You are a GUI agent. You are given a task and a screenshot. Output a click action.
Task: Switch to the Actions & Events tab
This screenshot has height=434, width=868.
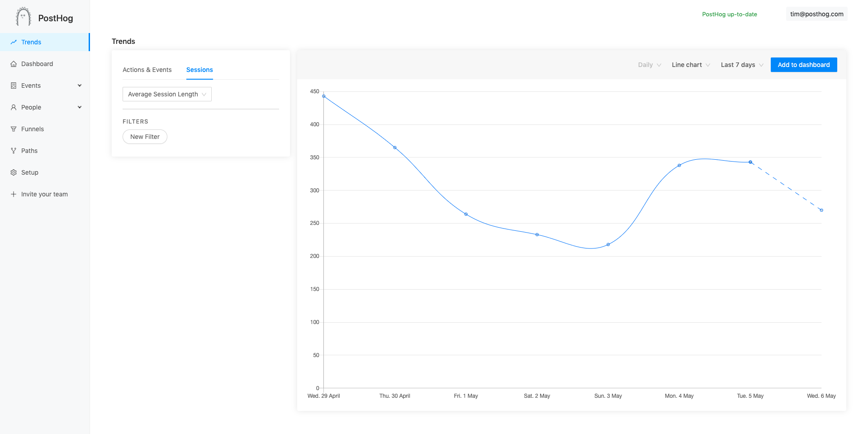click(147, 70)
